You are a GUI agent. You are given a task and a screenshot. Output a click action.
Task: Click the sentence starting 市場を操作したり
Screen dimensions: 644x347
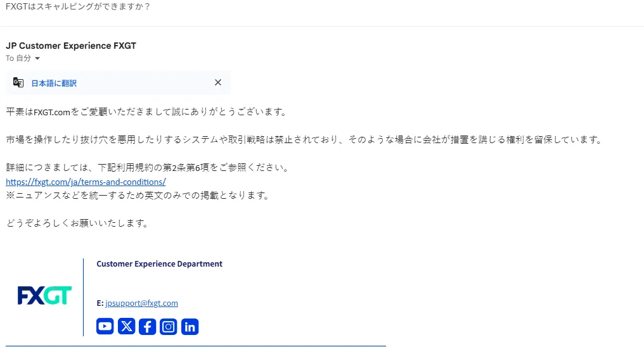305,139
